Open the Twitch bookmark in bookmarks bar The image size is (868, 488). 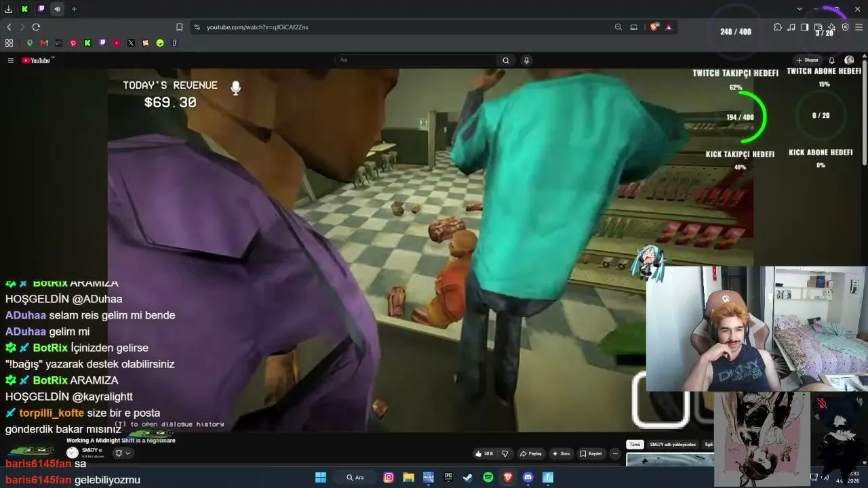tap(102, 43)
